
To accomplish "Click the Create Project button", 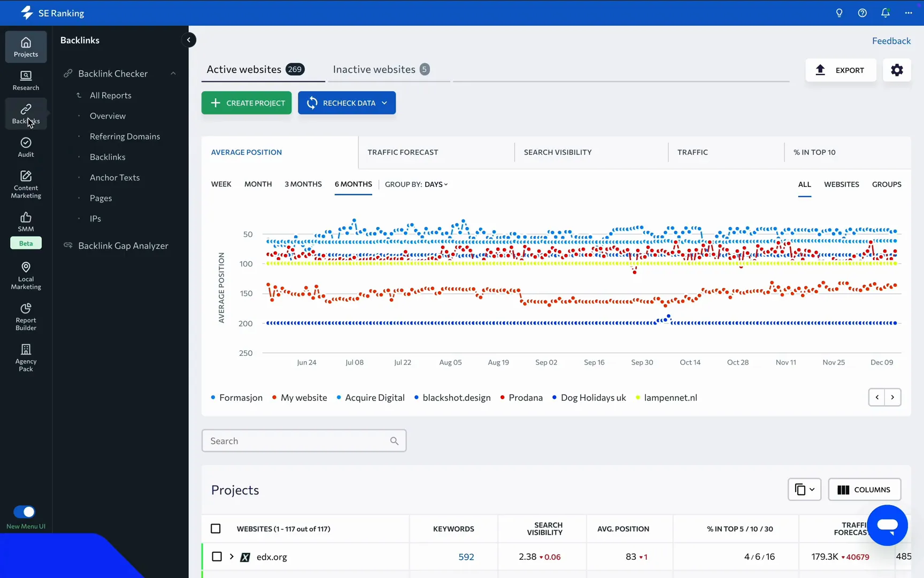I will coord(247,103).
